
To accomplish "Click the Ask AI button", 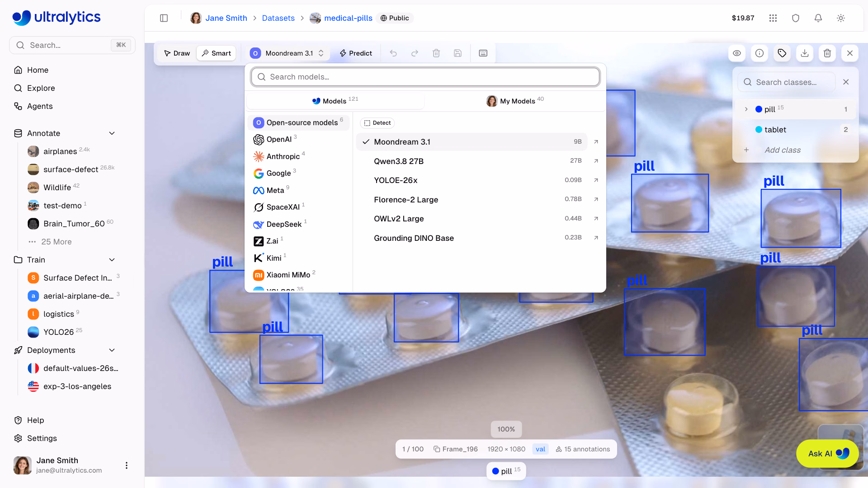I will tap(827, 453).
